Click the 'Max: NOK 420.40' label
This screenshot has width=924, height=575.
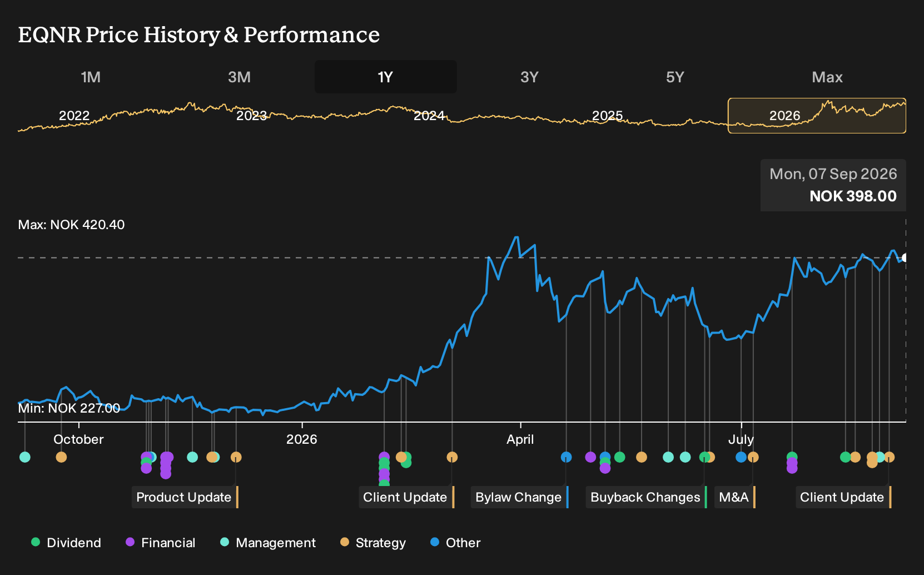tap(71, 225)
